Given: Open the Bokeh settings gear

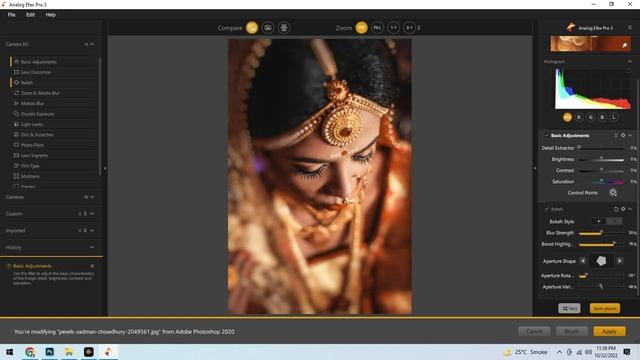Looking at the screenshot, I should point(623,209).
